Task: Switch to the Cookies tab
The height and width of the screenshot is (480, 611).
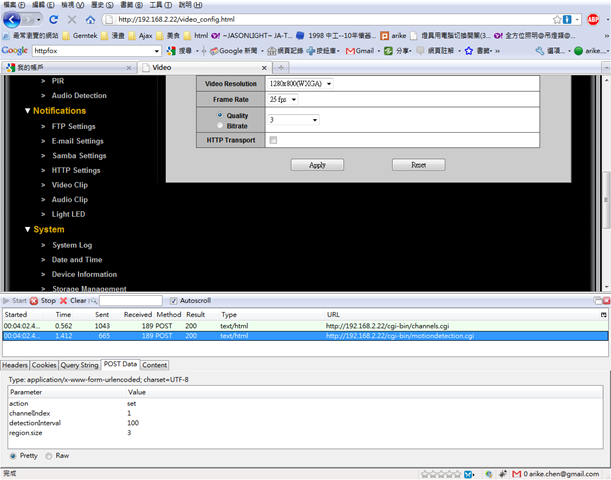Action: 44,365
